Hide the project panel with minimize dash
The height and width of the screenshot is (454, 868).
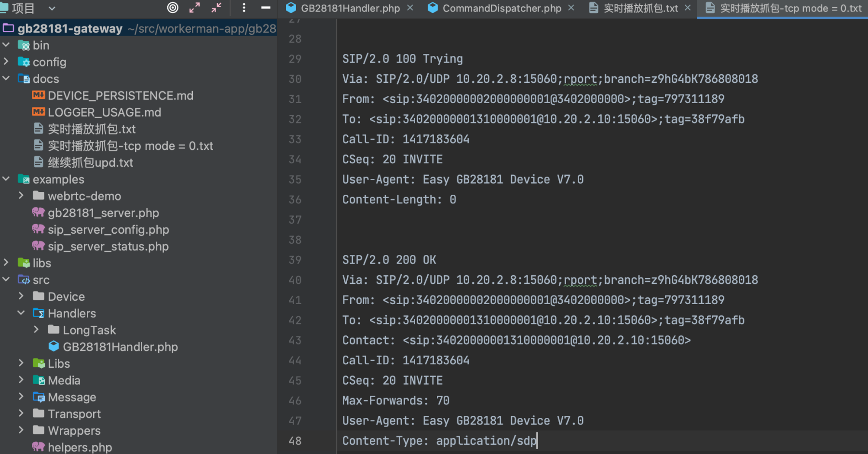[x=266, y=8]
